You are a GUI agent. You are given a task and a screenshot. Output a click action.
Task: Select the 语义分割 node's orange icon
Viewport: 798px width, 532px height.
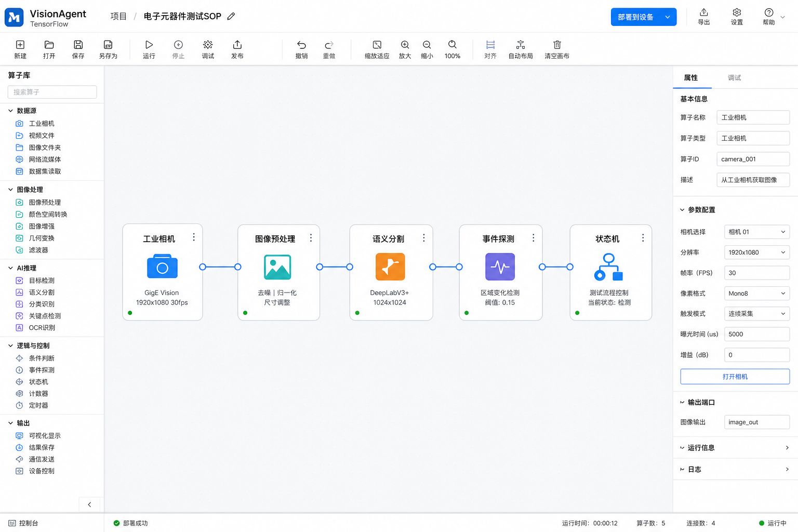tap(390, 267)
